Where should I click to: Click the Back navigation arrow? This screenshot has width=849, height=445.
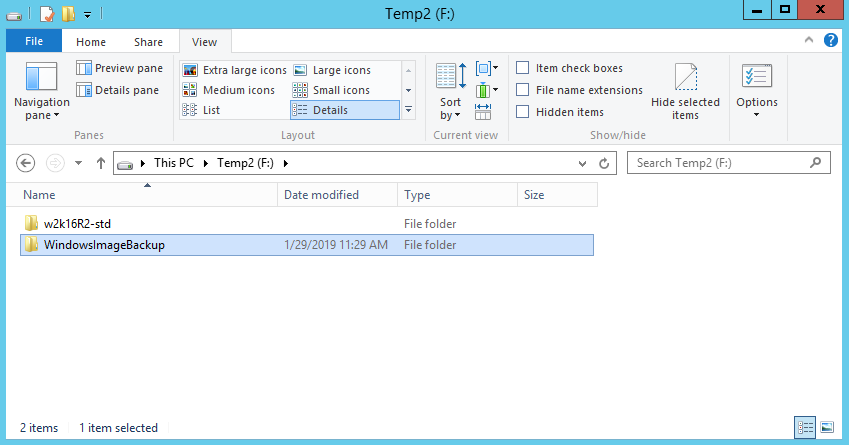(26, 163)
